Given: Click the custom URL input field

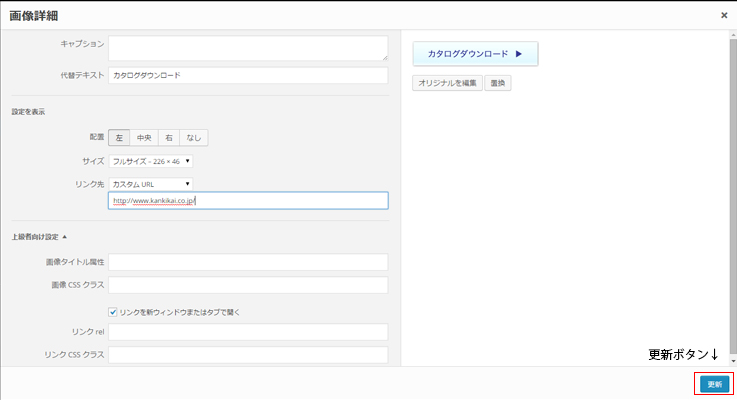Looking at the screenshot, I should pyautogui.click(x=248, y=201).
